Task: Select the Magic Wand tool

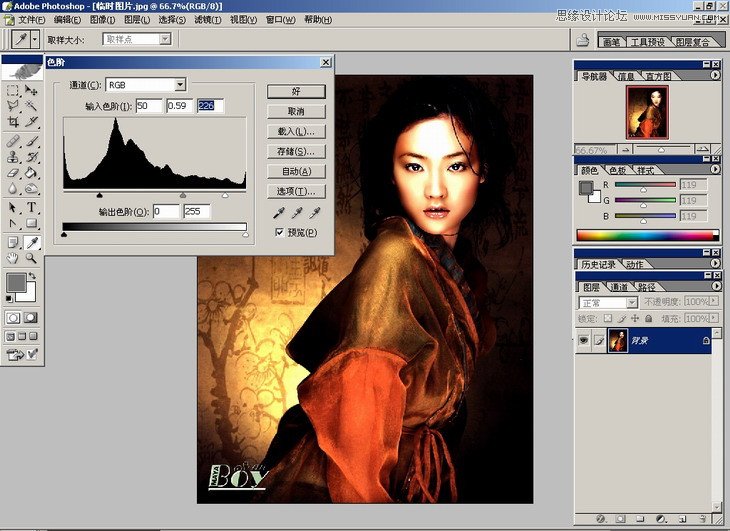Action: 31,106
